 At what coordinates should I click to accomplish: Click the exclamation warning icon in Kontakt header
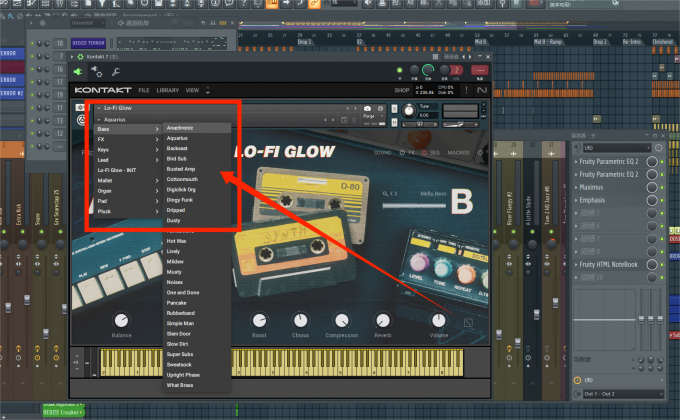click(x=467, y=90)
